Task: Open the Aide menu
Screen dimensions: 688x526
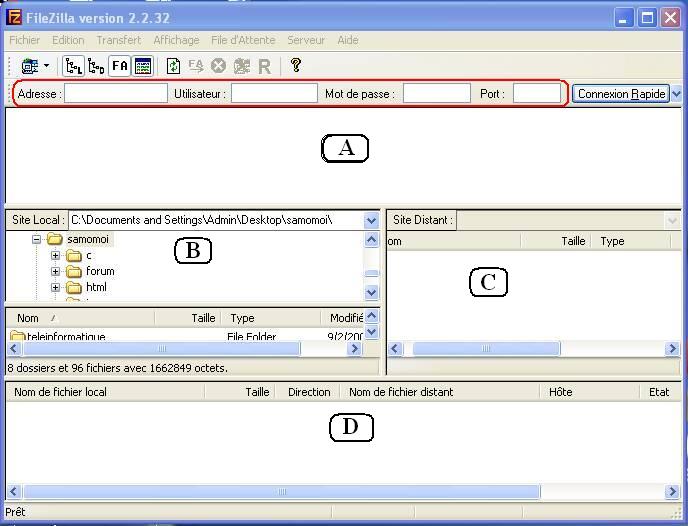Action: (x=348, y=40)
